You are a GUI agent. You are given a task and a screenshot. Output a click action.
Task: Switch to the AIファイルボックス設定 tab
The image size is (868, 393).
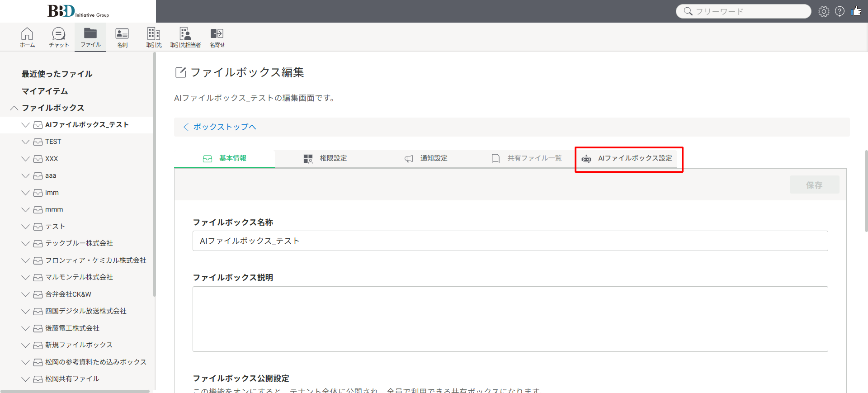point(628,158)
